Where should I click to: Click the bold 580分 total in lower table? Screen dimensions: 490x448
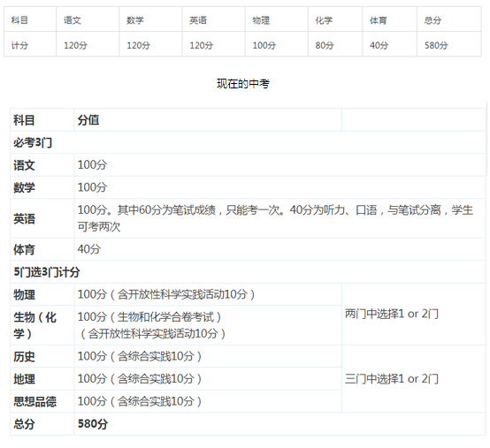(93, 423)
